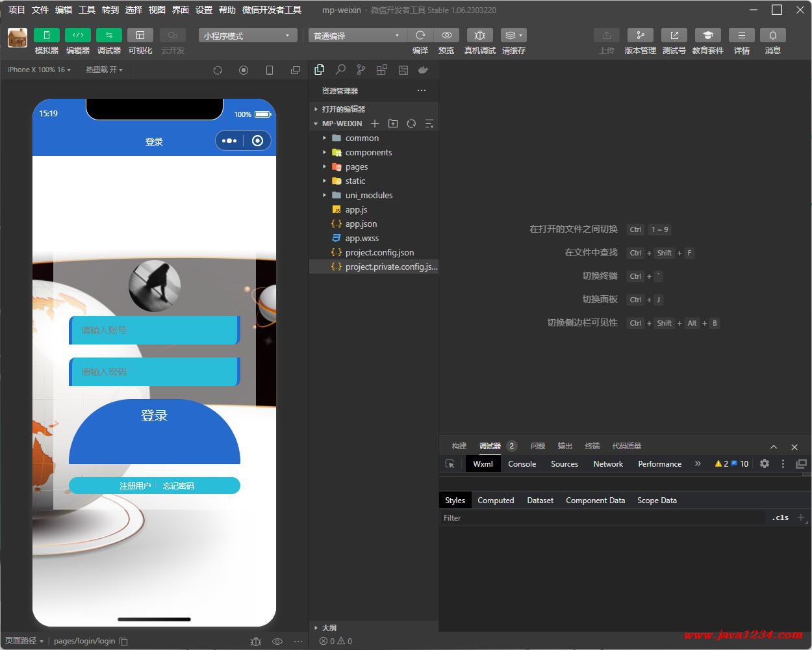Collapse all folders in MP-WEIXIN
The image size is (812, 650).
tap(429, 123)
